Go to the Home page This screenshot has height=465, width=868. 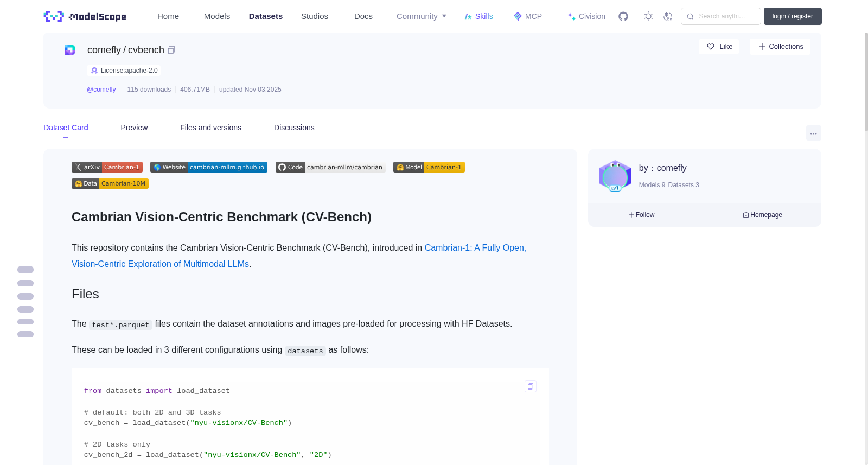pos(168,16)
